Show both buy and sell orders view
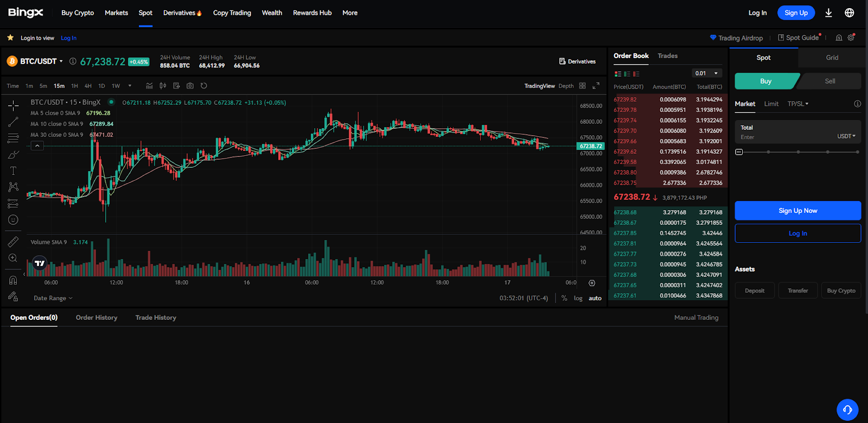 point(617,74)
